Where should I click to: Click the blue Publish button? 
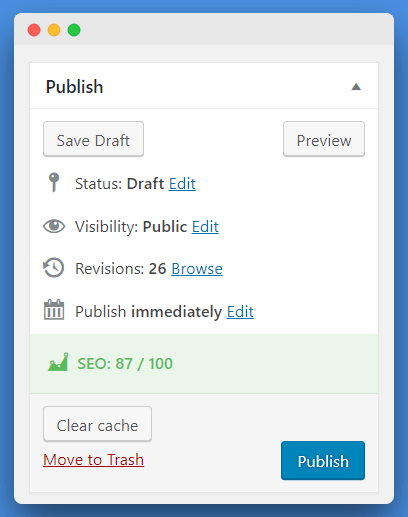click(x=323, y=461)
